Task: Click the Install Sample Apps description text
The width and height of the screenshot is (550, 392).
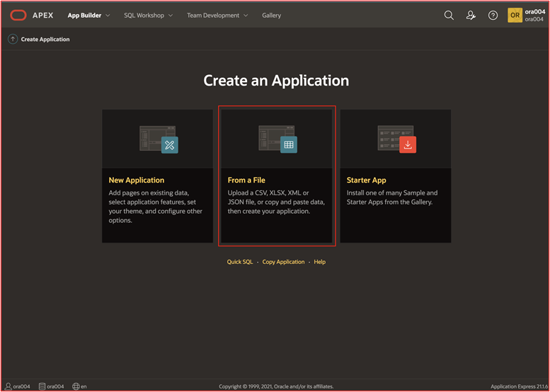Action: tap(392, 197)
